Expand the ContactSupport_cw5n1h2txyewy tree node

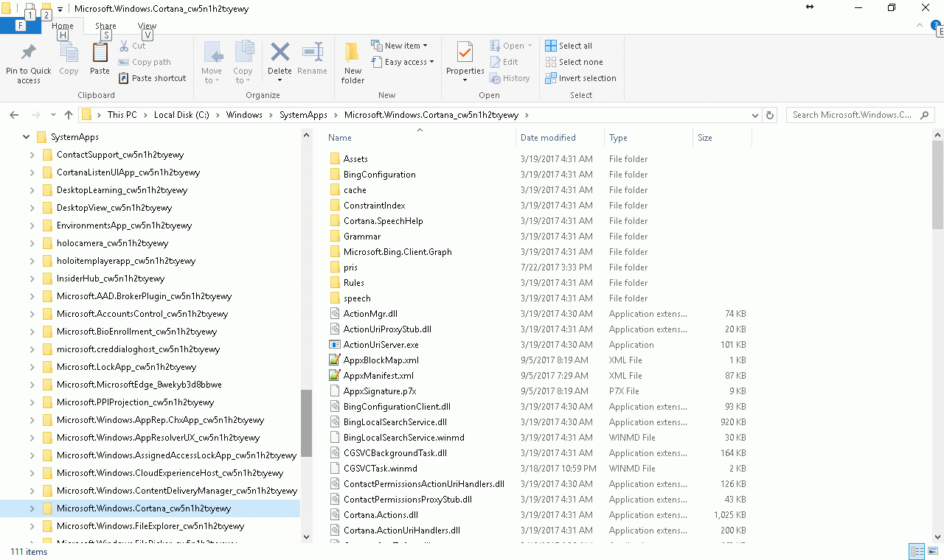(32, 155)
